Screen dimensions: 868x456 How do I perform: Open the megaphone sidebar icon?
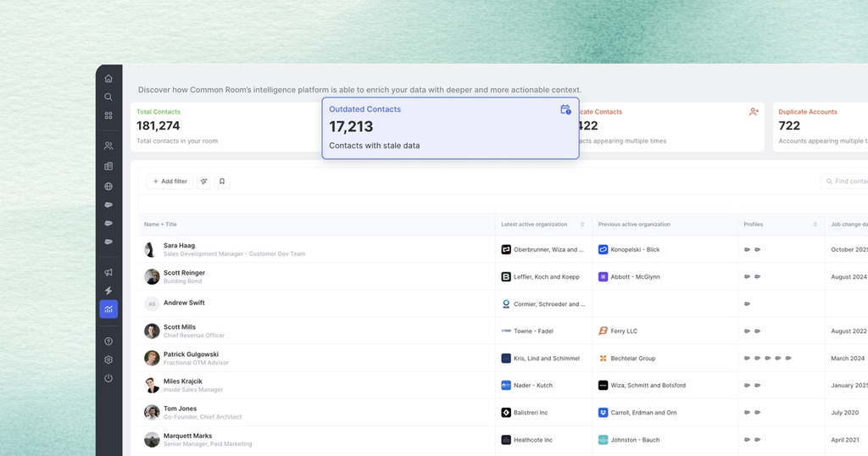tap(108, 272)
